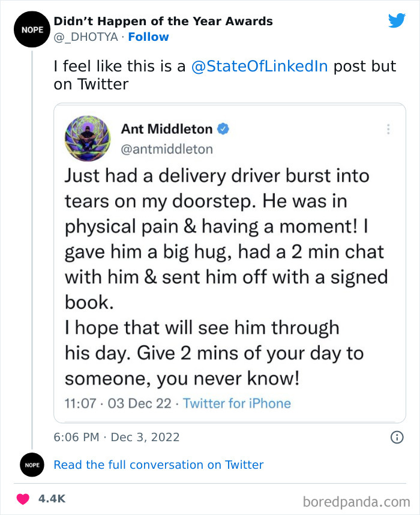Click the pink heart like icon
420x515 pixels.
(23, 499)
